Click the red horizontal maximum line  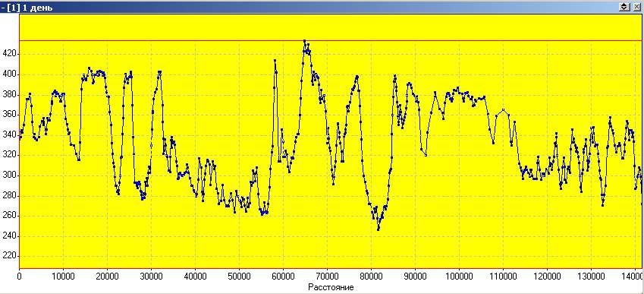click(331, 41)
